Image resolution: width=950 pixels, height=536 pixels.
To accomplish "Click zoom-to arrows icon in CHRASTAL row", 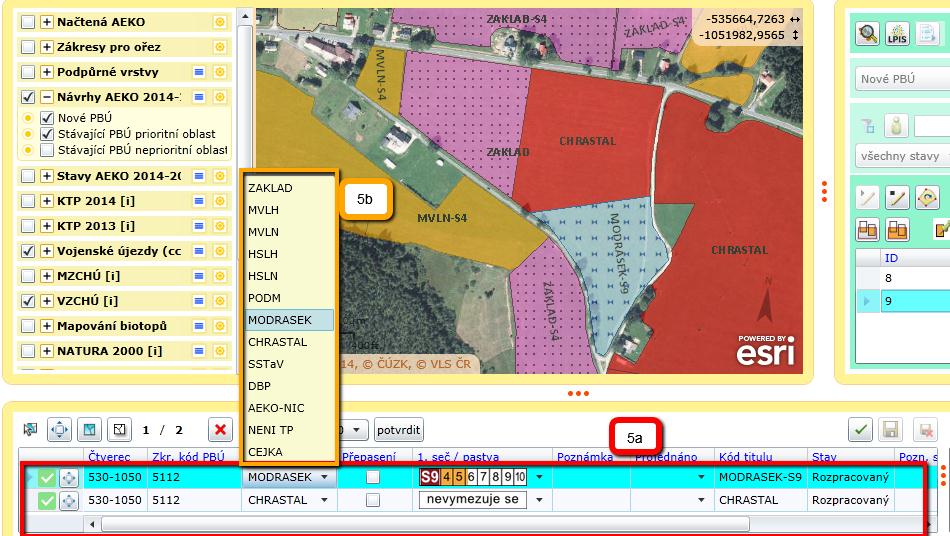I will pyautogui.click(x=68, y=501).
